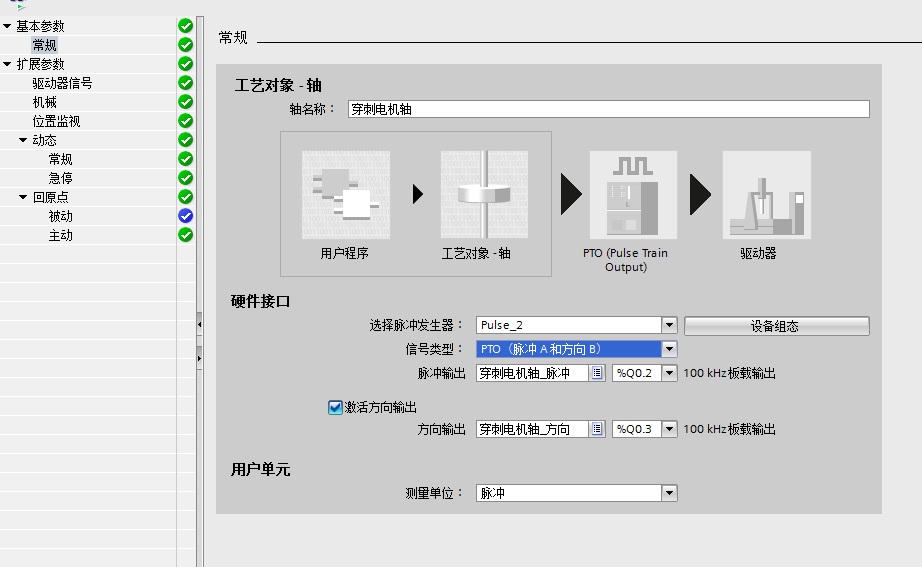Click the 脉冲输出 tag name field
The image size is (922, 567).
tap(532, 373)
